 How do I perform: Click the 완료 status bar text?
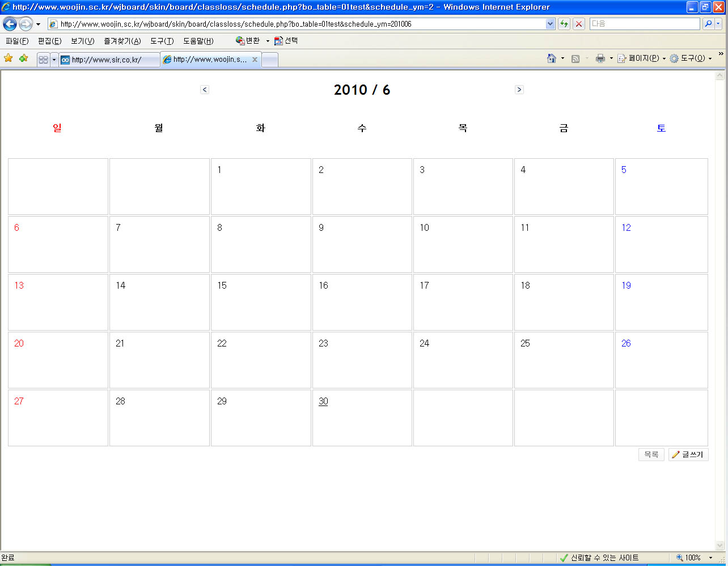point(8,558)
